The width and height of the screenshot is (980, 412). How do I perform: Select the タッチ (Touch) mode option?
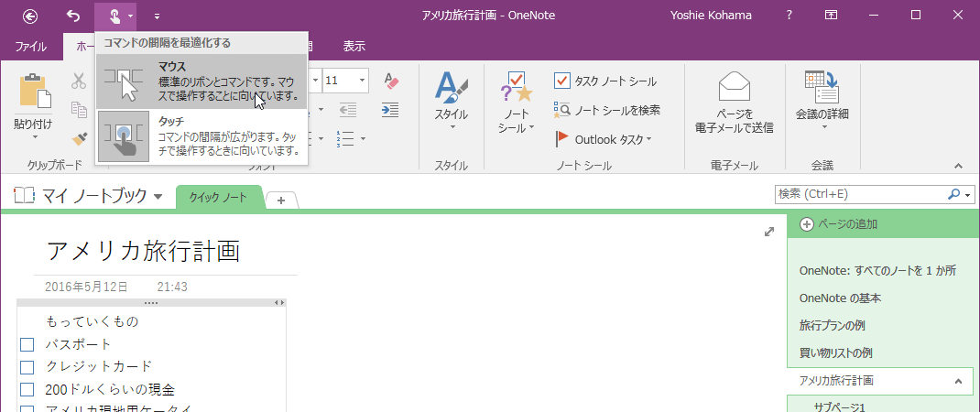coord(201,136)
